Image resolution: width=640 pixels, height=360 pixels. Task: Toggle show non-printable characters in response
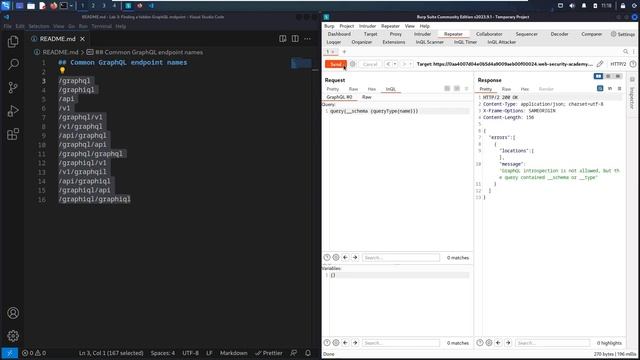610,89
